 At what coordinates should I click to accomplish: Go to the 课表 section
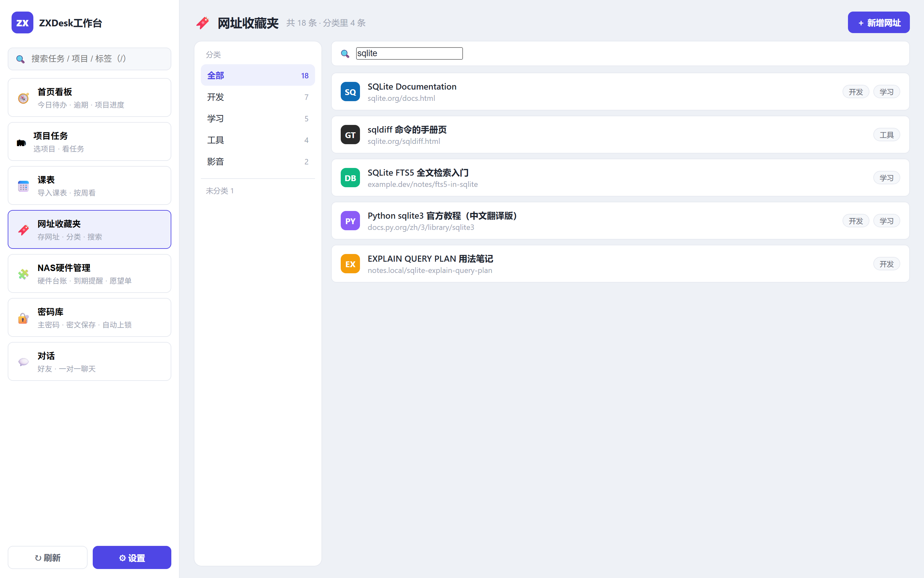coord(89,185)
